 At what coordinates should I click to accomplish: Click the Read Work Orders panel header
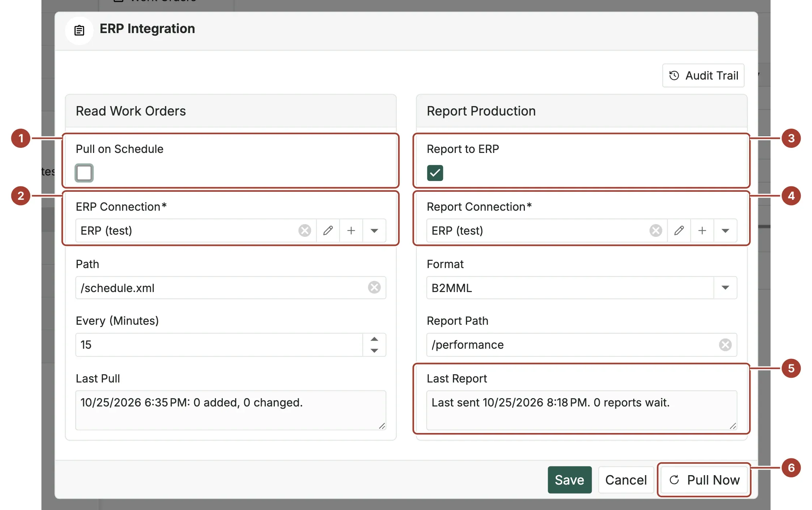(x=230, y=111)
